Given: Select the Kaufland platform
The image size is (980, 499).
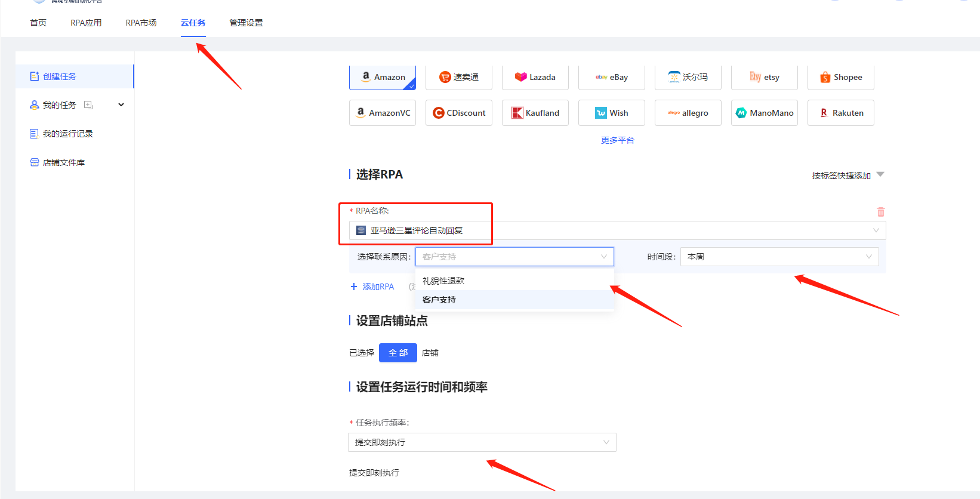Looking at the screenshot, I should (535, 113).
